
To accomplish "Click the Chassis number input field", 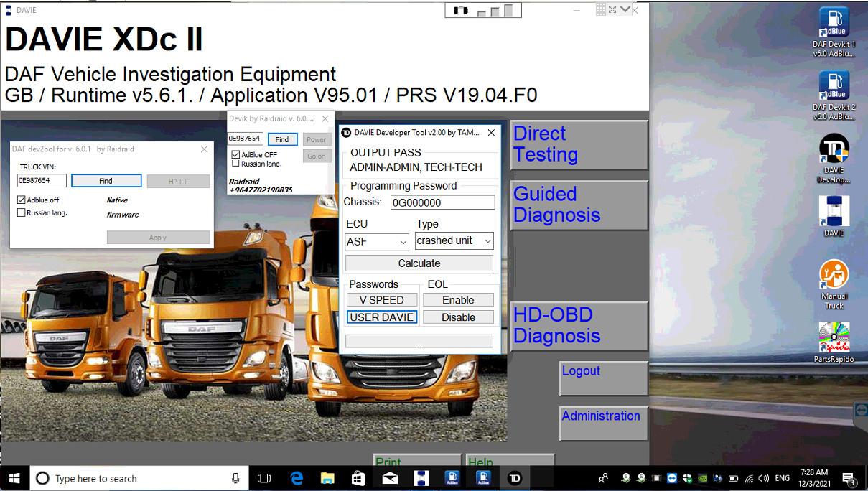I will tap(442, 202).
